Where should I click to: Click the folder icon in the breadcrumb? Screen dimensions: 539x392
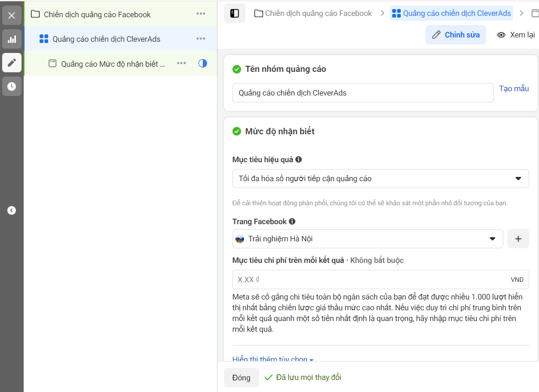[259, 14]
